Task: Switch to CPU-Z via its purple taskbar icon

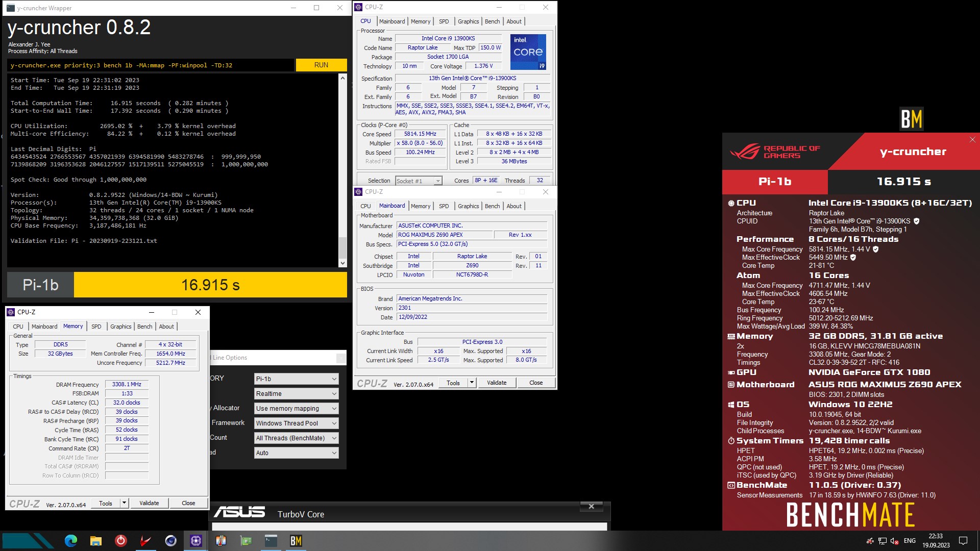Action: pyautogui.click(x=195, y=541)
